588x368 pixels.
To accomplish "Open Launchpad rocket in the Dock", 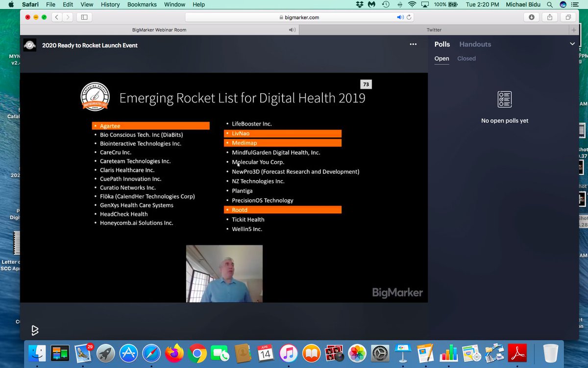I will [x=106, y=353].
